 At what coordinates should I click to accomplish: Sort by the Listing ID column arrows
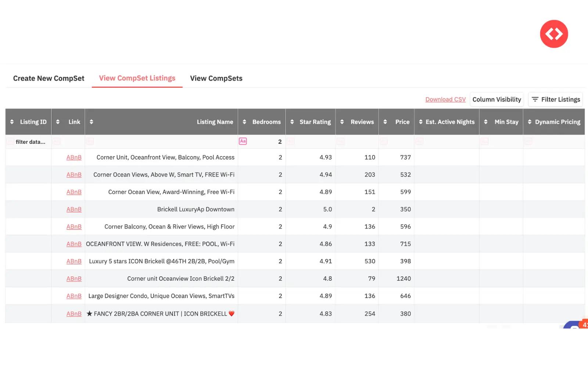pos(12,122)
